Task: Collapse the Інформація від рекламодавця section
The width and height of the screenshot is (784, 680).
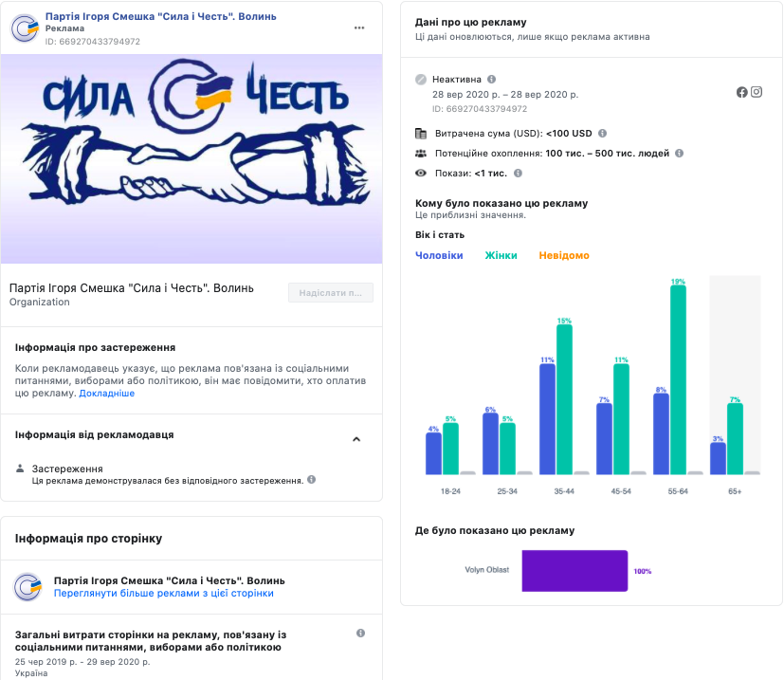Action: (x=356, y=439)
